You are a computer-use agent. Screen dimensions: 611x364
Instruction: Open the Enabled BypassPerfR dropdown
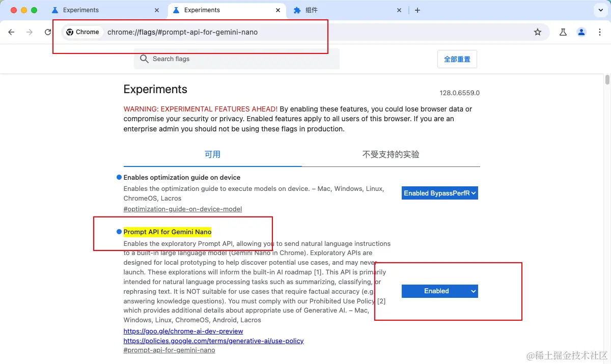[x=440, y=193]
